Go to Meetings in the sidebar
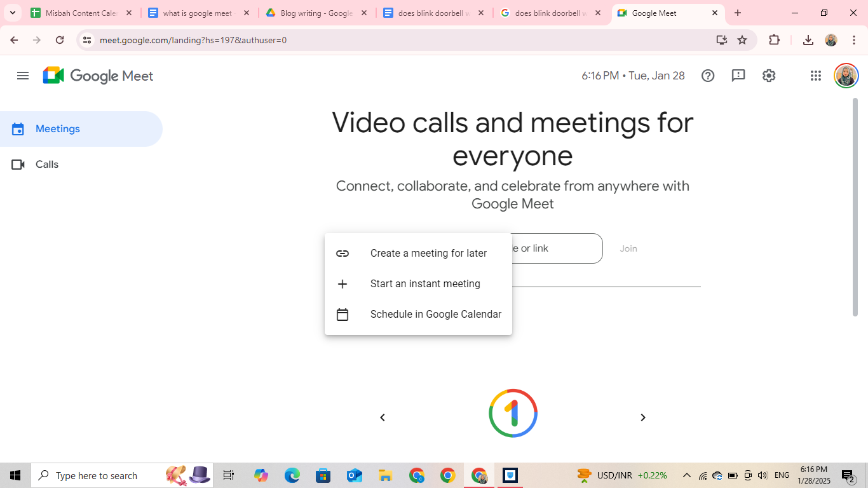Image resolution: width=868 pixels, height=488 pixels. 81,129
